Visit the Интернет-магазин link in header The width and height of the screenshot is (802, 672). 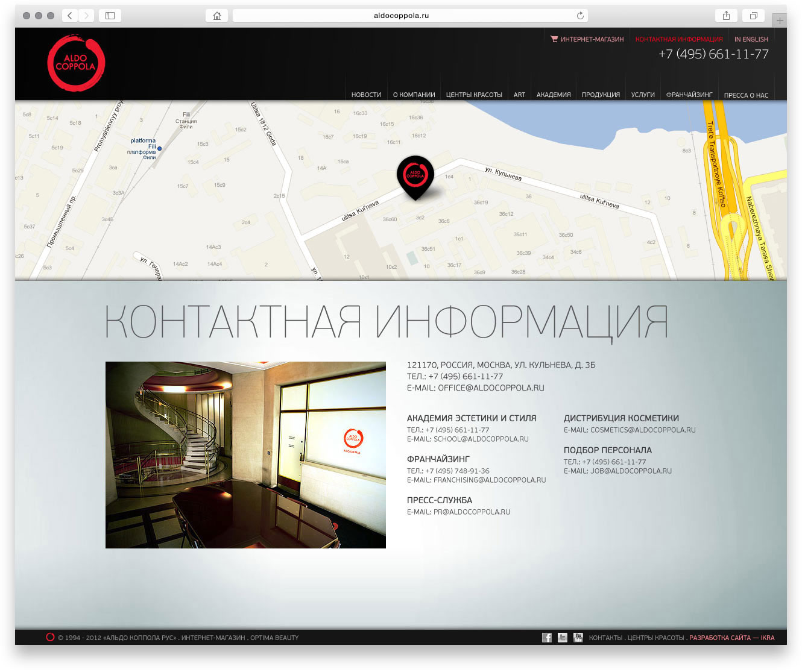592,39
